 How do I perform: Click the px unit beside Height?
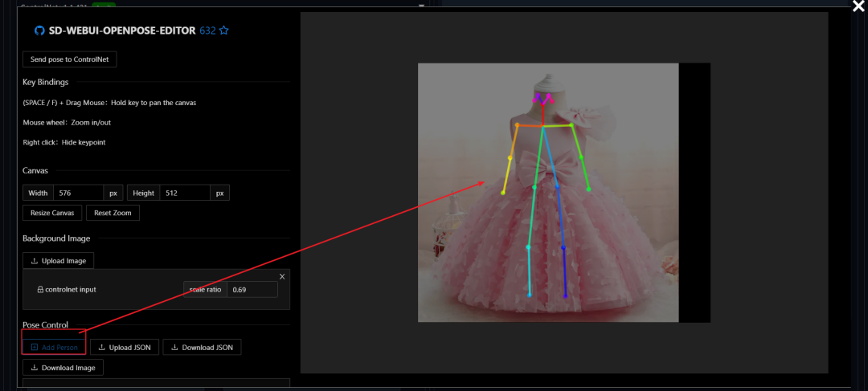[219, 193]
